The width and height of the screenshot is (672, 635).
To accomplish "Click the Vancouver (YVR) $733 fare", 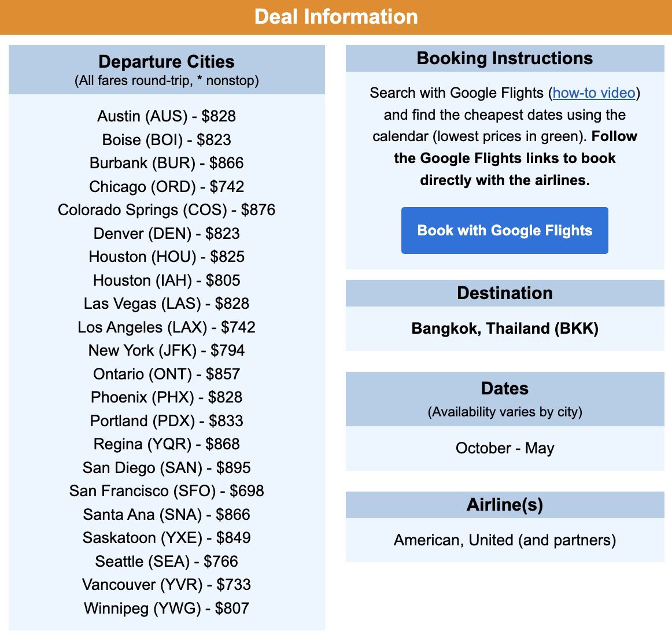I will point(167,585).
